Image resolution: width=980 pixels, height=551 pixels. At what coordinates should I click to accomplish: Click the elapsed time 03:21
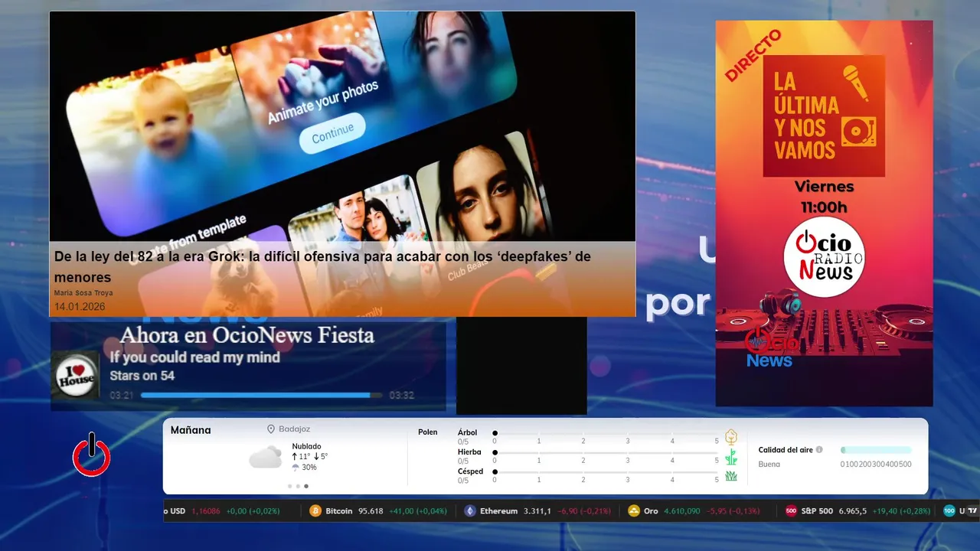122,396
